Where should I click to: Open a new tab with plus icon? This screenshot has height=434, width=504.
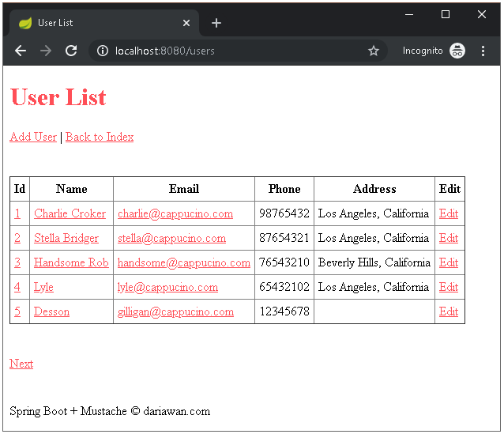[216, 23]
